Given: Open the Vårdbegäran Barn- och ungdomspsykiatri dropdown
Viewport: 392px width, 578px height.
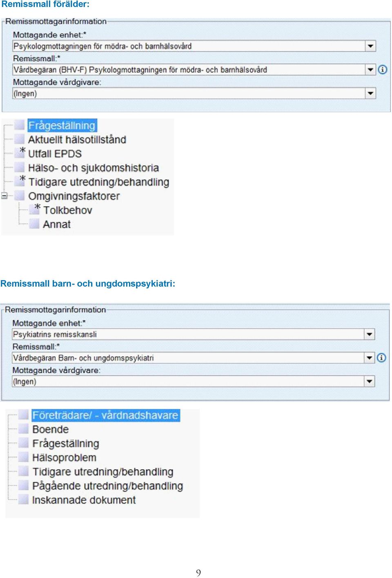Looking at the screenshot, I should coord(370,358).
